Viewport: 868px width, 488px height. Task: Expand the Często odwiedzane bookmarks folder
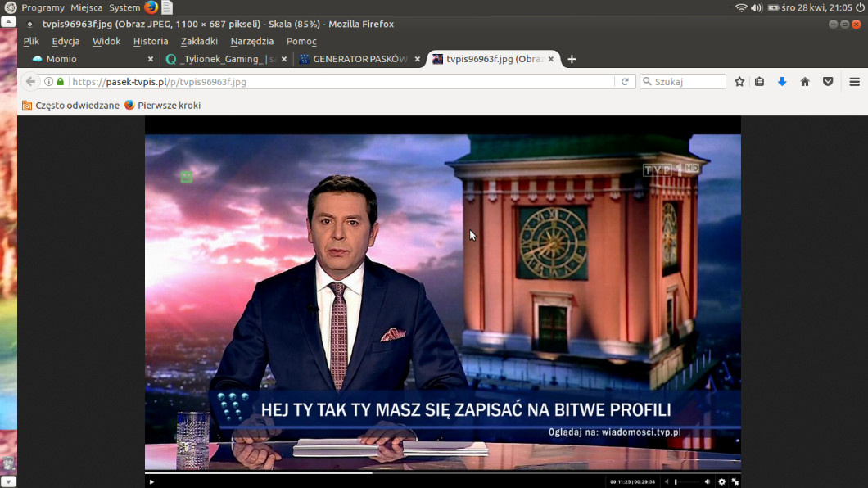(70, 106)
